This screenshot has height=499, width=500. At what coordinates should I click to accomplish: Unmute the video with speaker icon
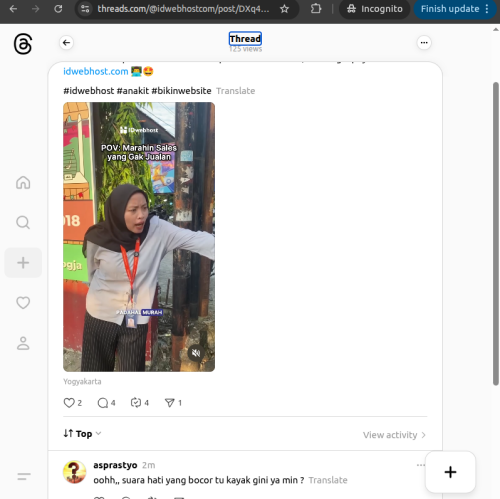tap(196, 353)
